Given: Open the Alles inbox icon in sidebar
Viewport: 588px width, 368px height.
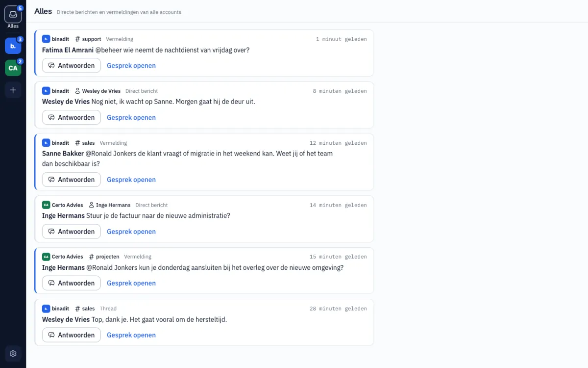Looking at the screenshot, I should pyautogui.click(x=13, y=15).
